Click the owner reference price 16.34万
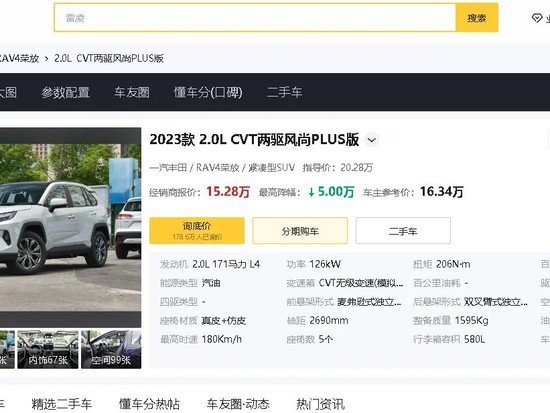This screenshot has width=550, height=413. pyautogui.click(x=442, y=192)
